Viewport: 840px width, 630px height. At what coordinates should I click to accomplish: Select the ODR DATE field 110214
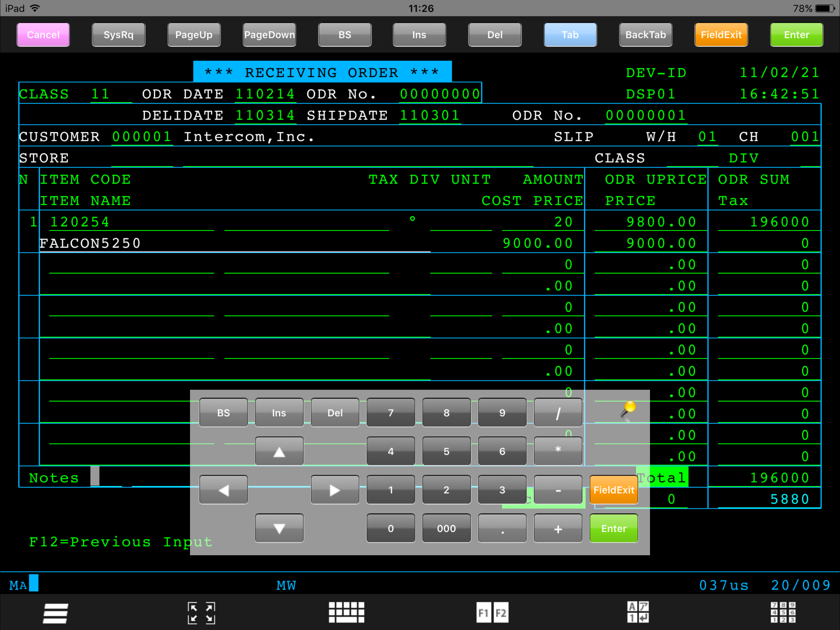click(x=265, y=94)
